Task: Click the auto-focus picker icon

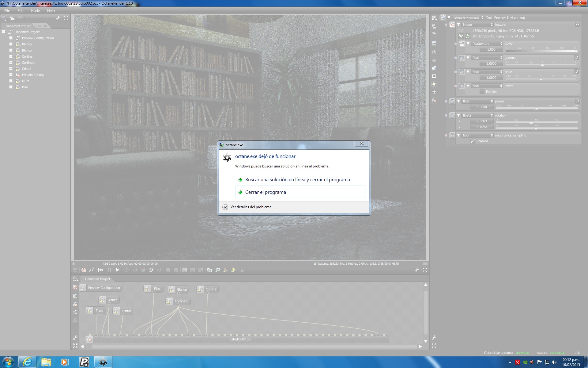Action: pyautogui.click(x=135, y=270)
